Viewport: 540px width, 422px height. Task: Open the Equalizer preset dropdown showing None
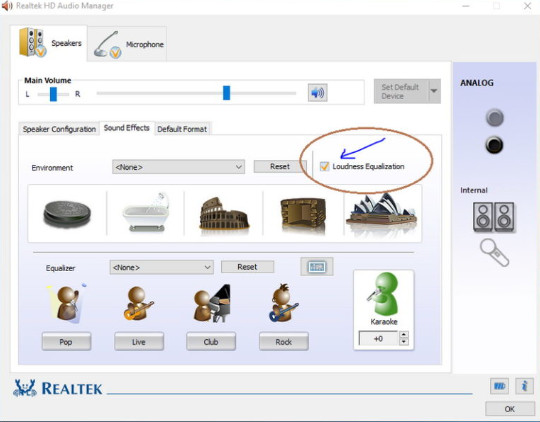pos(162,267)
